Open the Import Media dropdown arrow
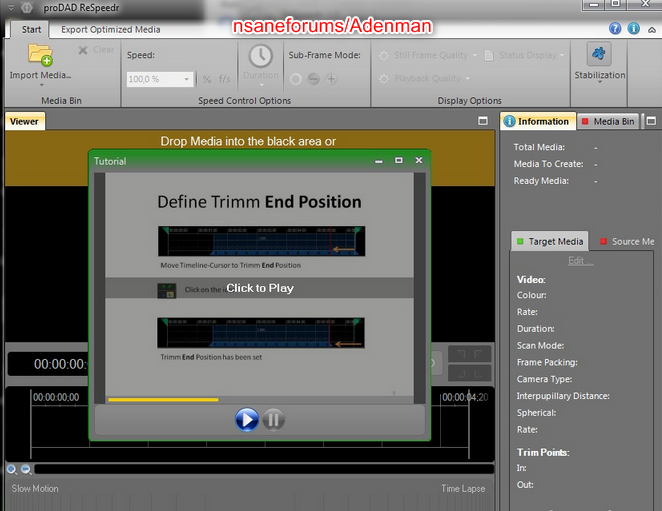 pos(41,85)
